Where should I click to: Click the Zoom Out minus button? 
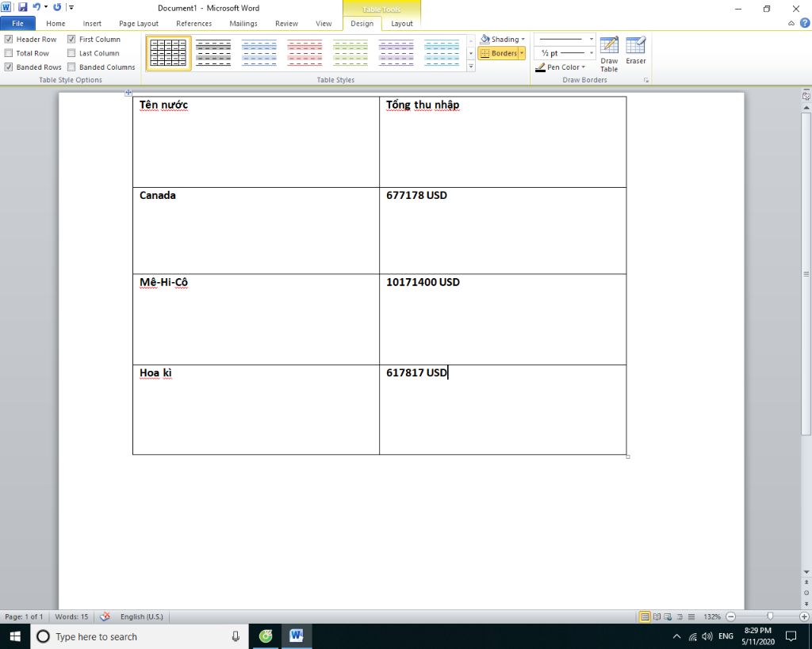click(730, 617)
